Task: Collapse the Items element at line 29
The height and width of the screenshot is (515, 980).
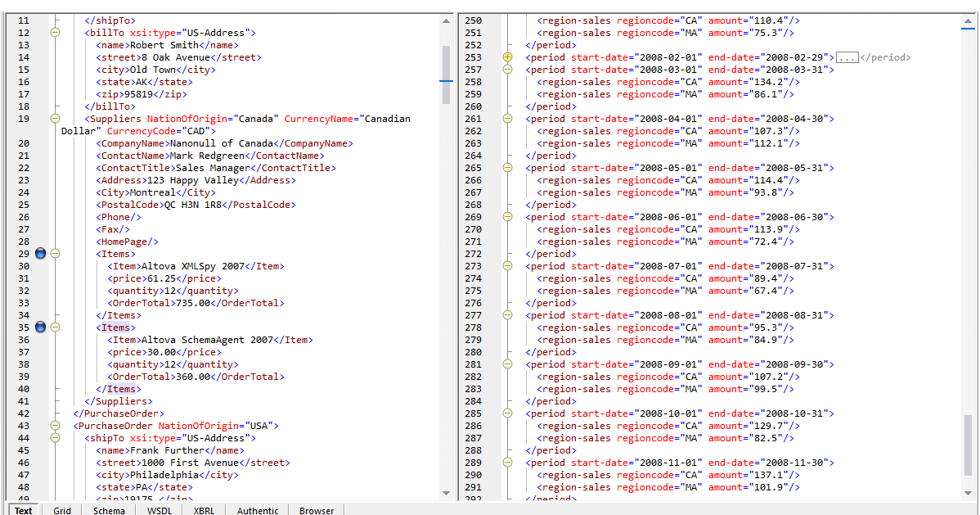Action: pos(55,254)
